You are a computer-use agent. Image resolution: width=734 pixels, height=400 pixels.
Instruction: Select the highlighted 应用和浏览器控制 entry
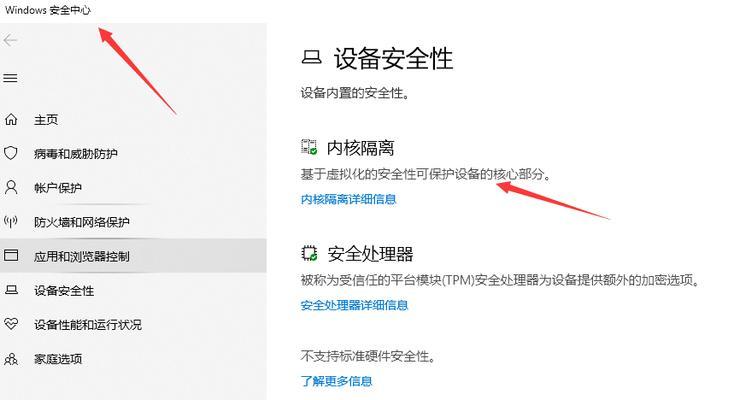pyautogui.click(x=133, y=256)
